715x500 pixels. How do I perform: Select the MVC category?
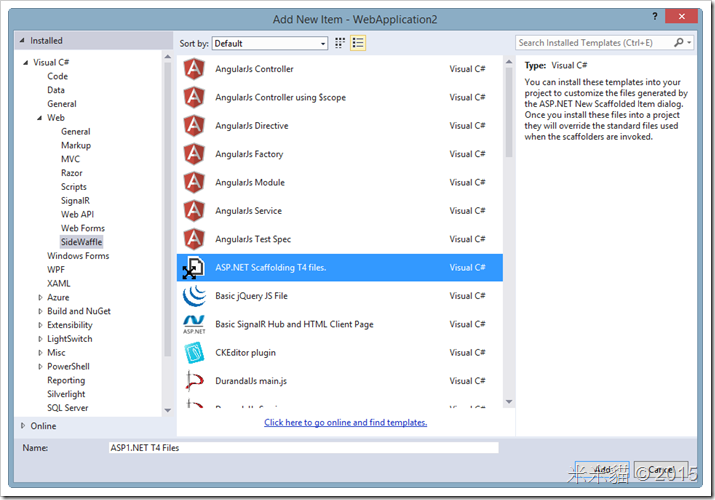point(70,159)
